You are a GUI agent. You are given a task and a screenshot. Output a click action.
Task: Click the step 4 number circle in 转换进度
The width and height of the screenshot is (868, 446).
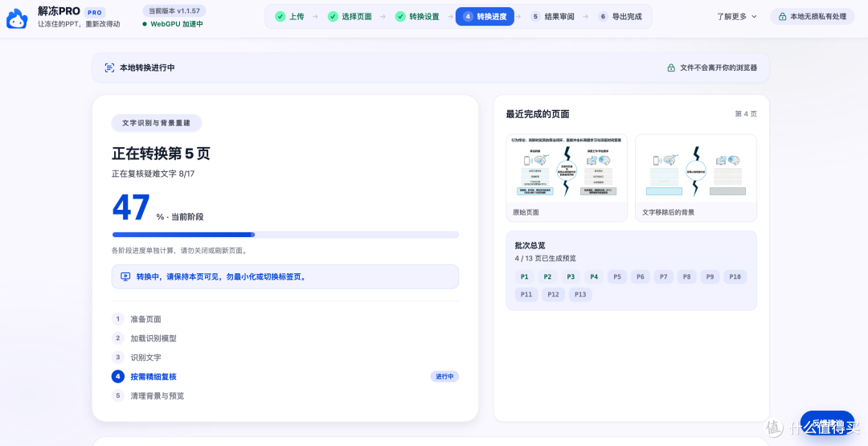(468, 17)
